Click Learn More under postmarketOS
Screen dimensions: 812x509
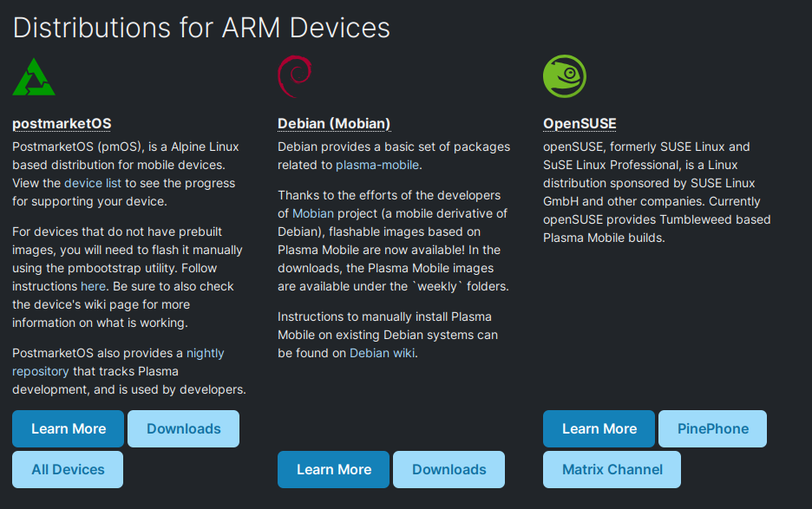(x=69, y=428)
